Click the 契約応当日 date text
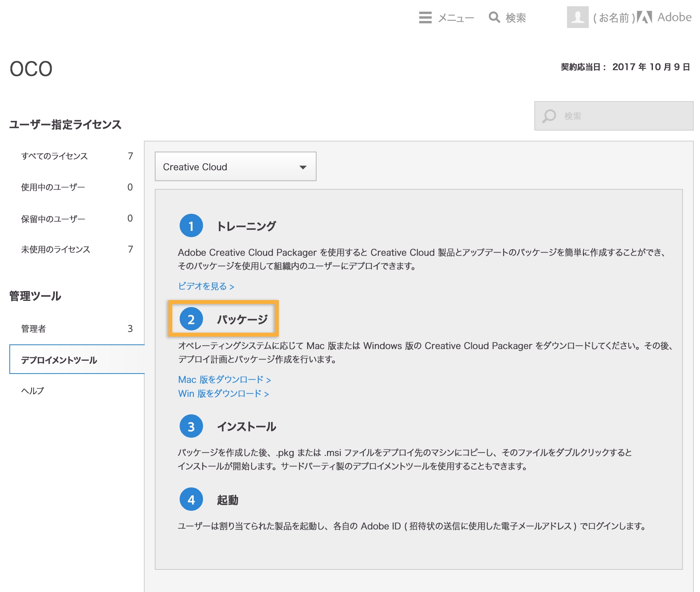 coord(625,67)
